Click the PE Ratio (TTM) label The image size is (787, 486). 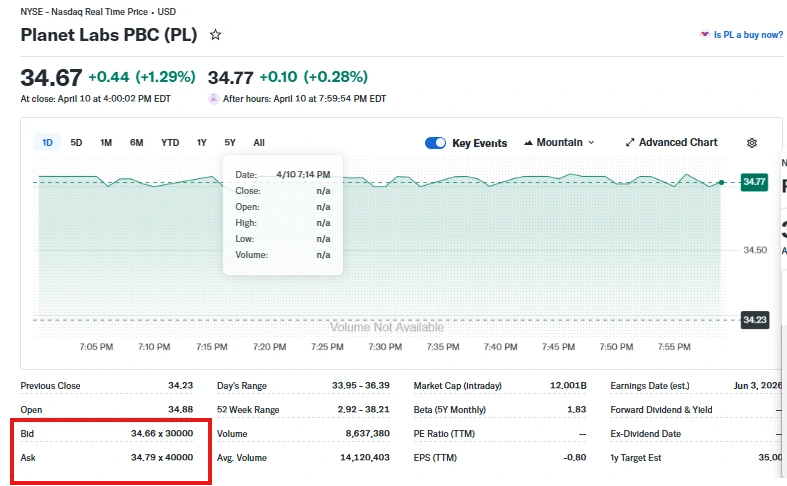[444, 434]
